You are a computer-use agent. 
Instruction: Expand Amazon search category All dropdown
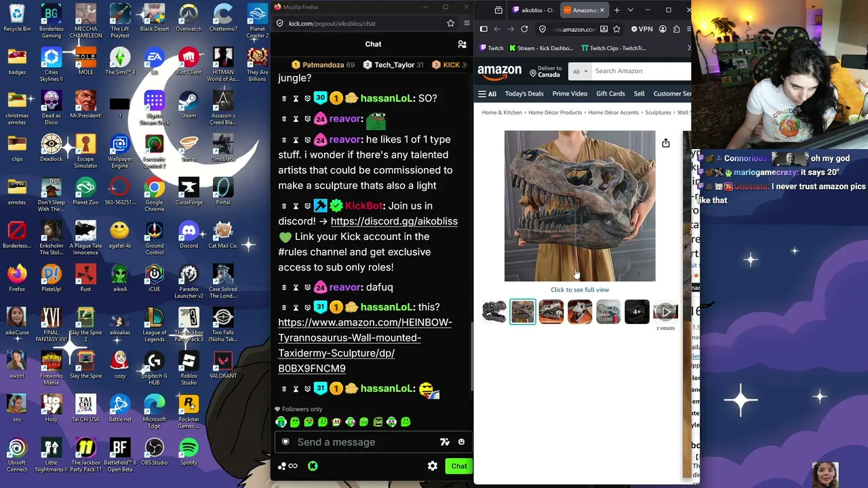coord(579,71)
